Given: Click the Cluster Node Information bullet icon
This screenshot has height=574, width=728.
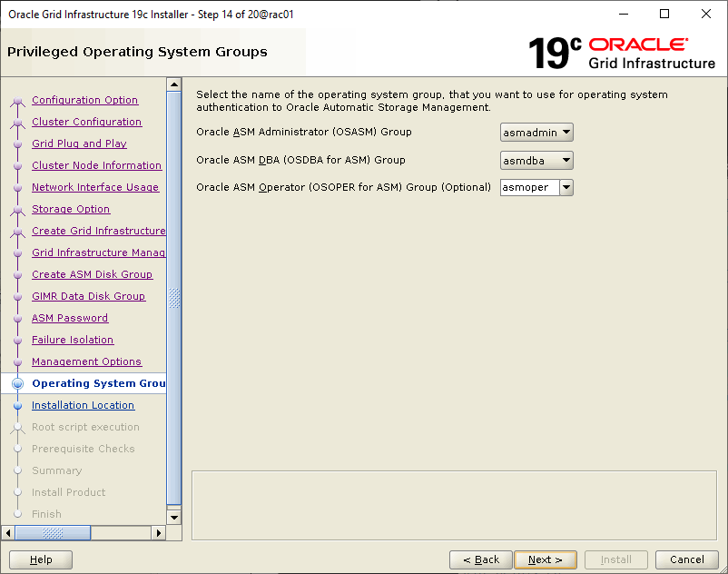Looking at the screenshot, I should [17, 166].
